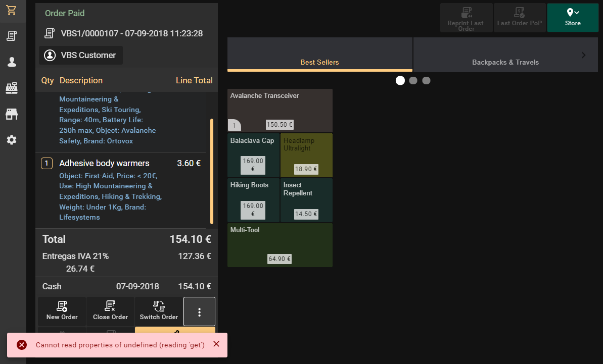Image resolution: width=603 pixels, height=364 pixels.
Task: Open the Store dropdown
Action: [573, 18]
